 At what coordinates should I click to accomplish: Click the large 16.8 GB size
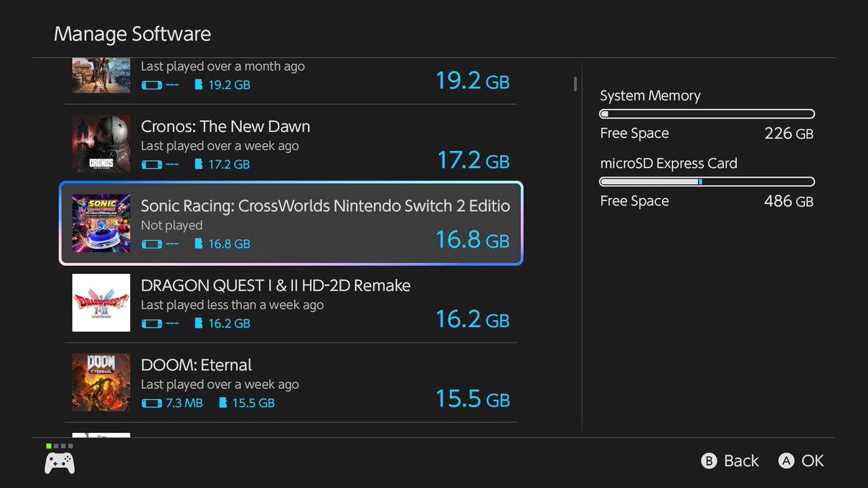[473, 239]
